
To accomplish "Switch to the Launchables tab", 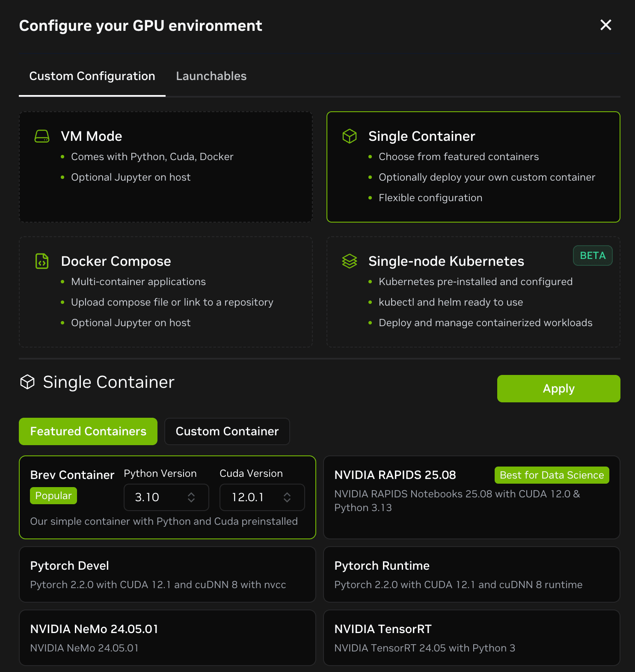I will (211, 76).
